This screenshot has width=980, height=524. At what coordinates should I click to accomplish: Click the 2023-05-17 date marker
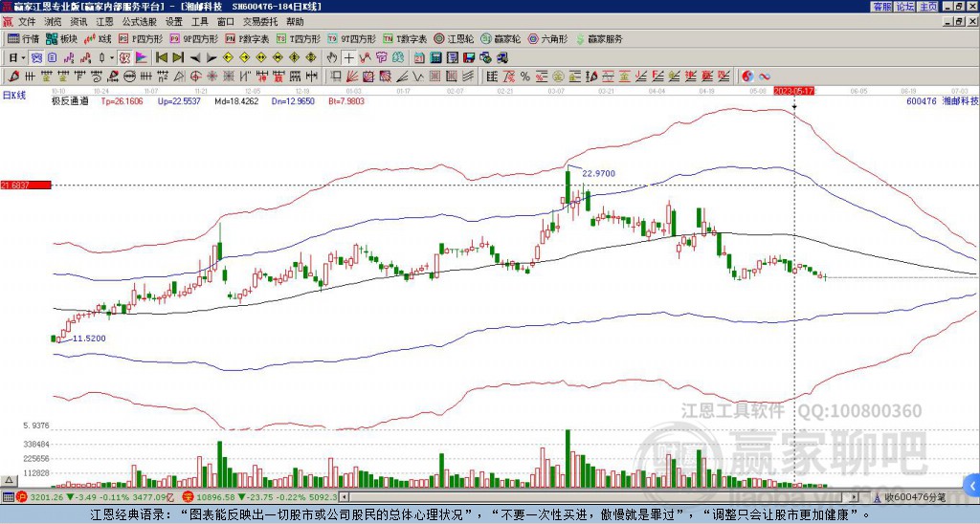click(793, 91)
